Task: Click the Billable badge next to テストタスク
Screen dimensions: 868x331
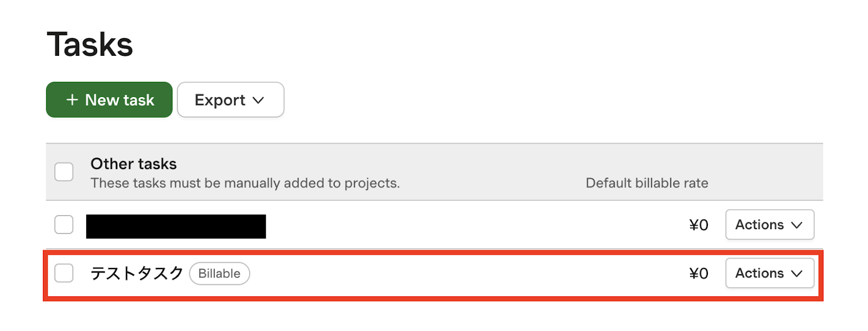Action: coord(219,274)
